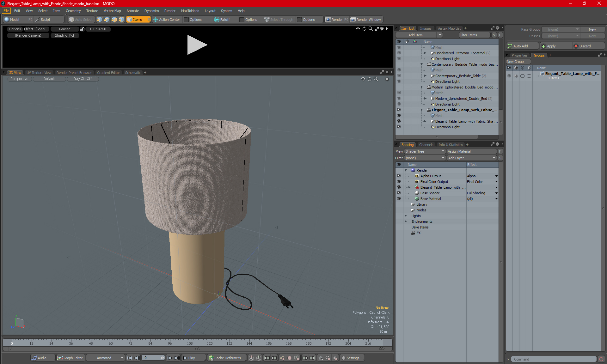Switch to Images tab in right panel
The image size is (607, 364).
click(x=425, y=28)
